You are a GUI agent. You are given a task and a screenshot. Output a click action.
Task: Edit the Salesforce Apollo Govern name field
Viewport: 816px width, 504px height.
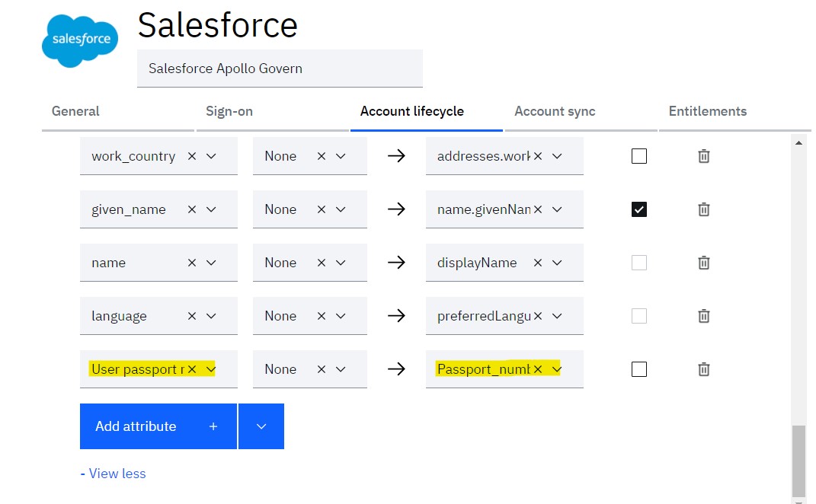[x=280, y=69]
